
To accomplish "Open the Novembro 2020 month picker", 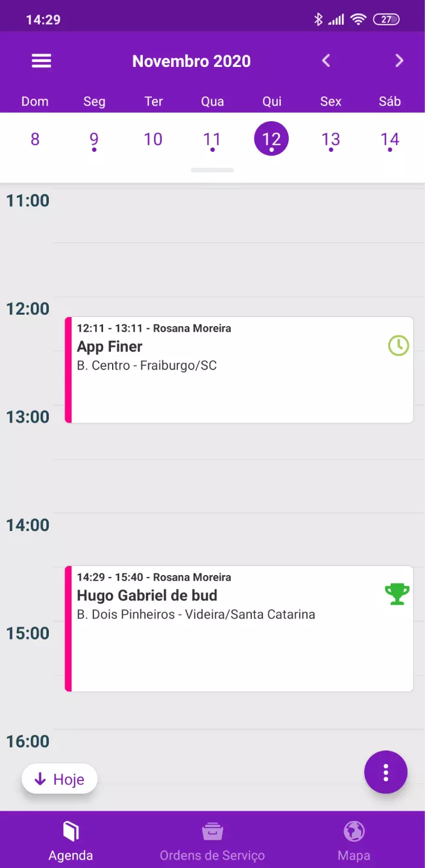I will 191,61.
